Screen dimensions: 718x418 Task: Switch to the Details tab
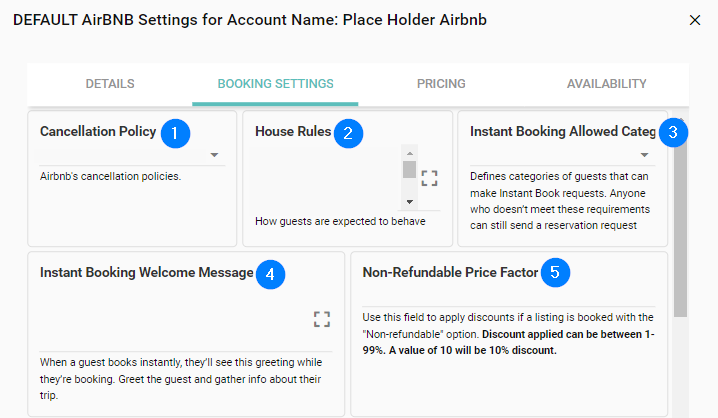click(110, 84)
